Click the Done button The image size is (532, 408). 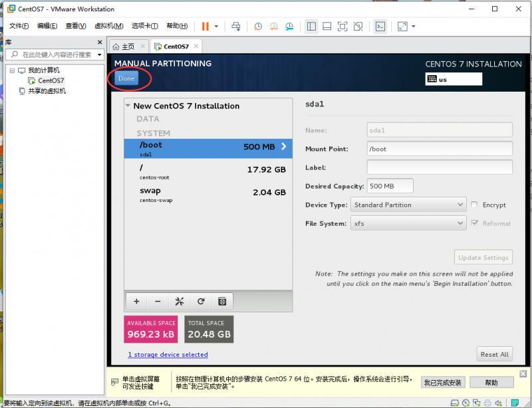pyautogui.click(x=126, y=78)
